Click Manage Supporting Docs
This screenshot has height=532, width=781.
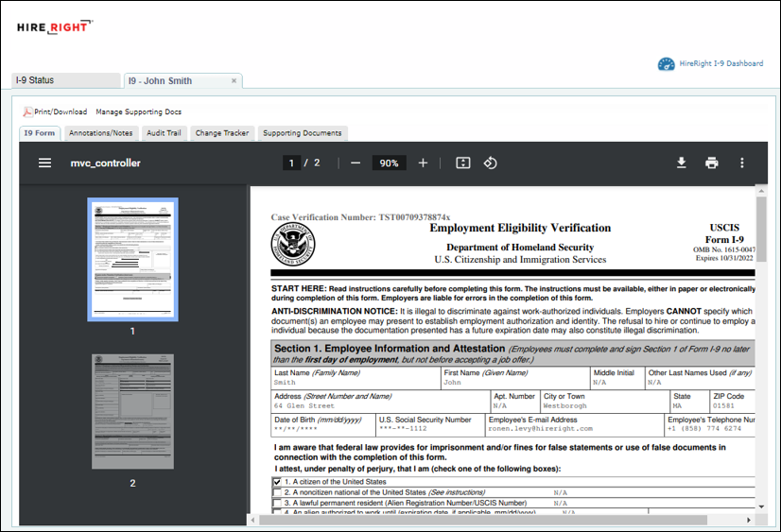pos(138,112)
